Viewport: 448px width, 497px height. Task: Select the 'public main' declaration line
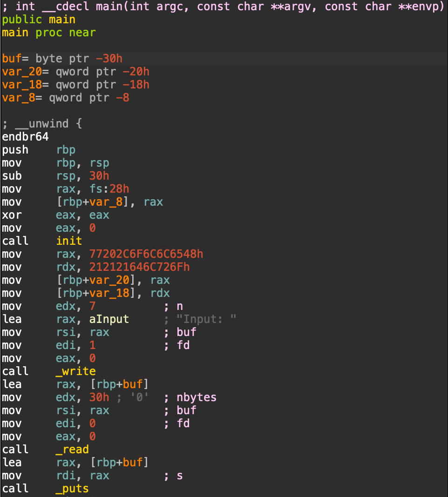pyautogui.click(x=39, y=20)
